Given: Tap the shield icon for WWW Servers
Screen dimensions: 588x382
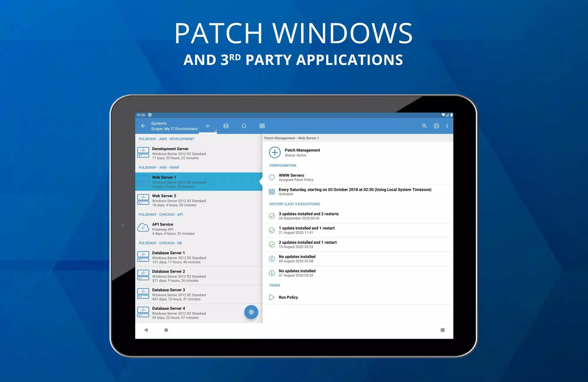Looking at the screenshot, I should point(272,177).
